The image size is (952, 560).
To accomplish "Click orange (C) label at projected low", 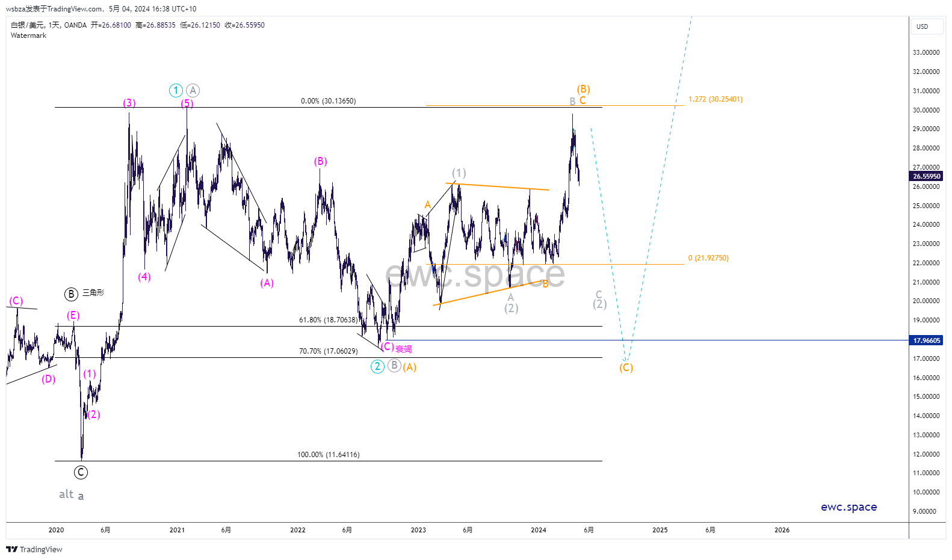I will click(626, 368).
